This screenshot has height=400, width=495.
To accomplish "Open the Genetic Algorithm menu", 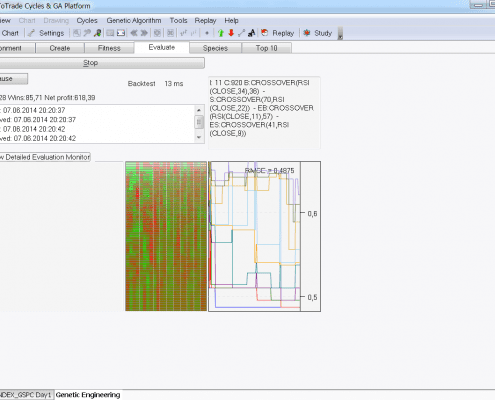I will [134, 21].
